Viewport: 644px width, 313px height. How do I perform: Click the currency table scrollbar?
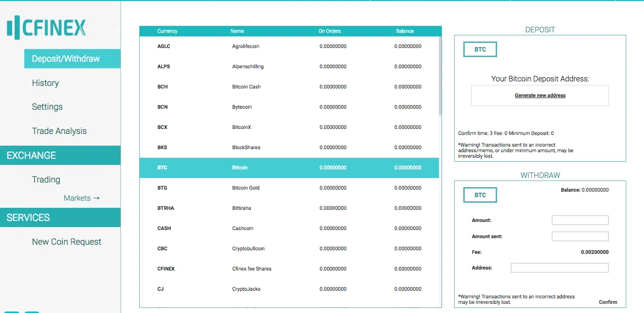440,76
